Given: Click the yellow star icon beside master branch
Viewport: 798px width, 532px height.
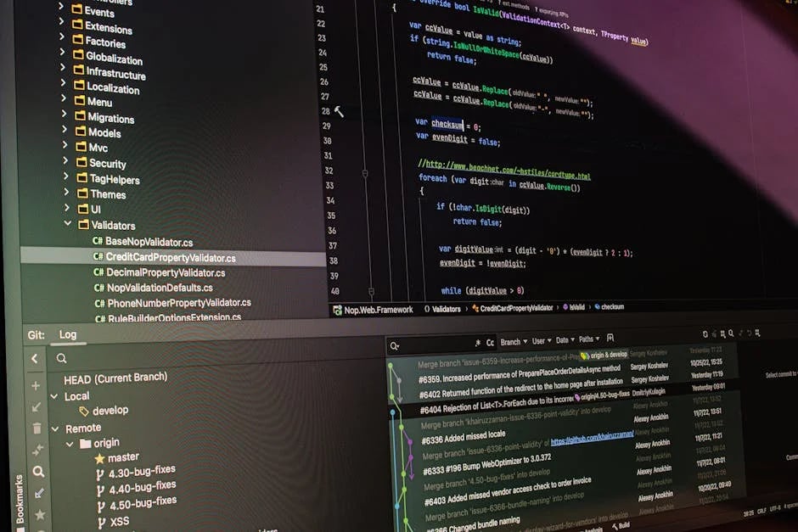Looking at the screenshot, I should pos(100,459).
